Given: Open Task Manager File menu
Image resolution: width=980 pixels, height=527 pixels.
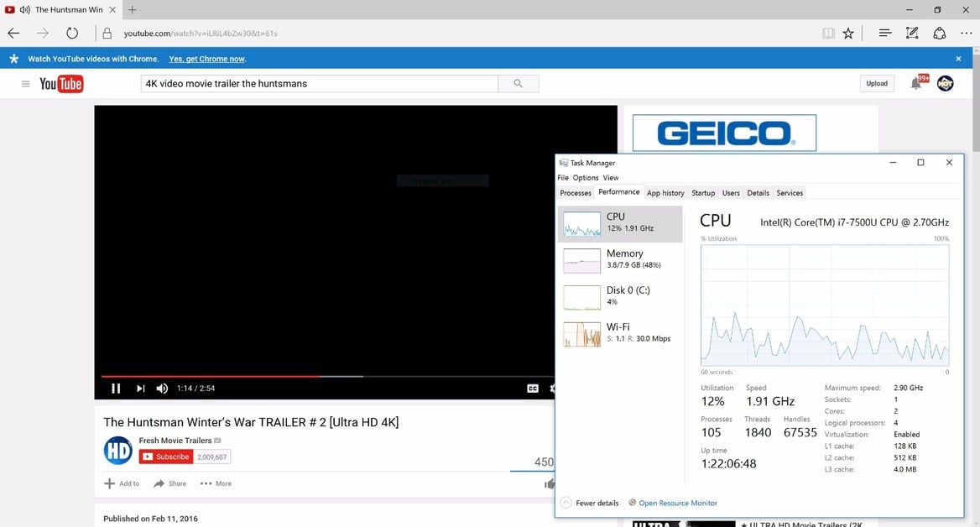Looking at the screenshot, I should pos(563,178).
